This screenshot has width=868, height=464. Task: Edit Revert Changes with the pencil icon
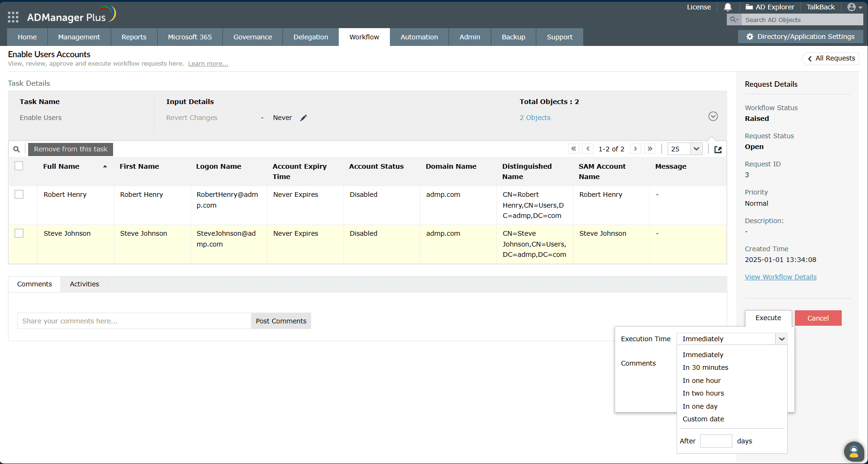[304, 118]
